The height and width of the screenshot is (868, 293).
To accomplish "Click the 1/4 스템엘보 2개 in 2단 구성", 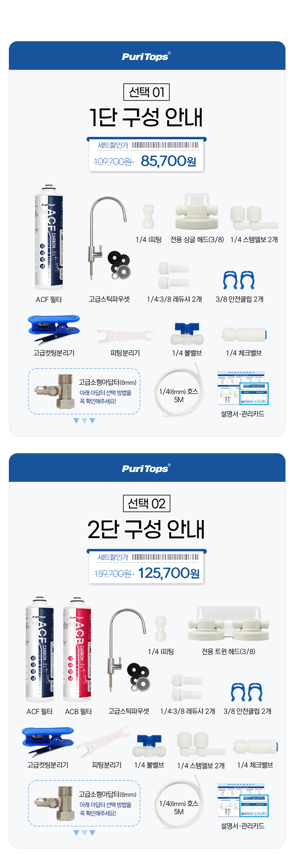I will tap(200, 744).
